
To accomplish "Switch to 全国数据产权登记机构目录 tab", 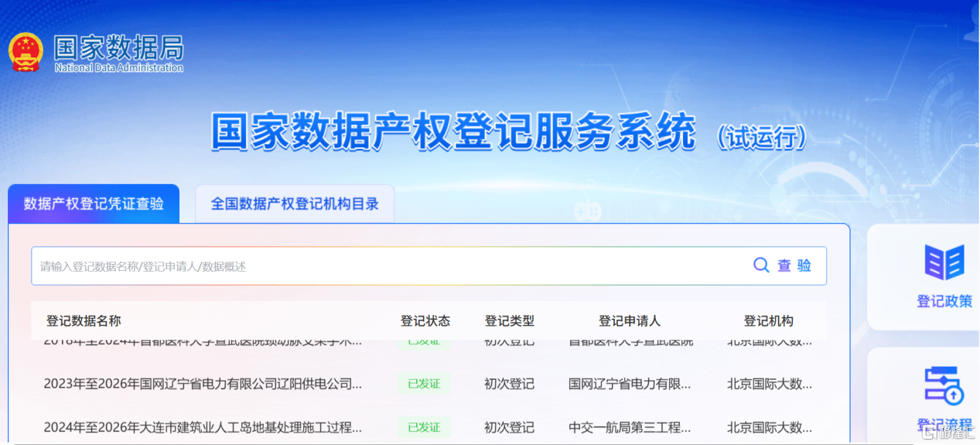I will point(295,204).
